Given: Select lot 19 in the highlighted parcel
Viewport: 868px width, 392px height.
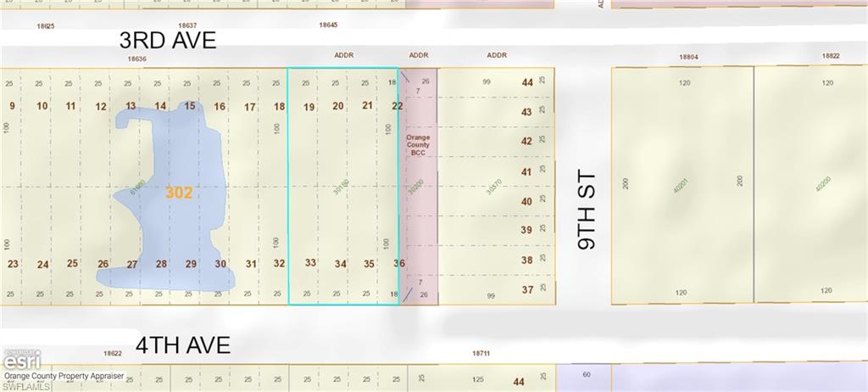Looking at the screenshot, I should [x=309, y=107].
